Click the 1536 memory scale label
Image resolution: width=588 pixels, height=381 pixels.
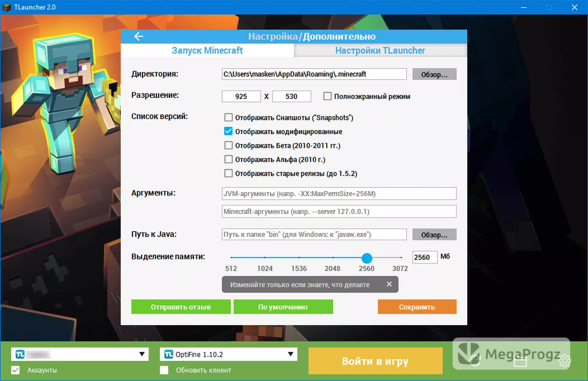[299, 268]
